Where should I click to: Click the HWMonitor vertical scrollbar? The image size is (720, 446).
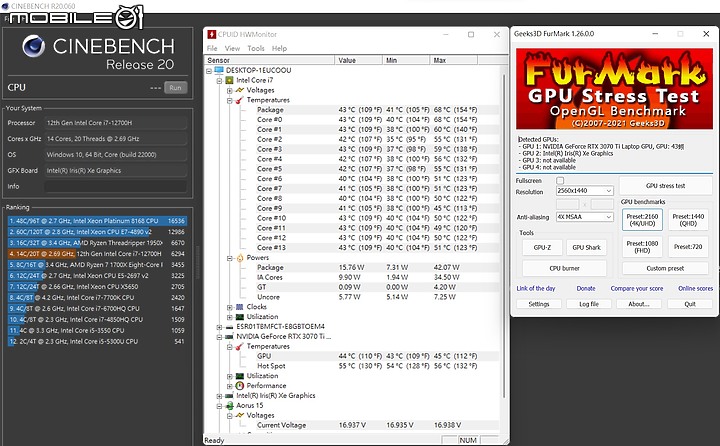(x=504, y=234)
